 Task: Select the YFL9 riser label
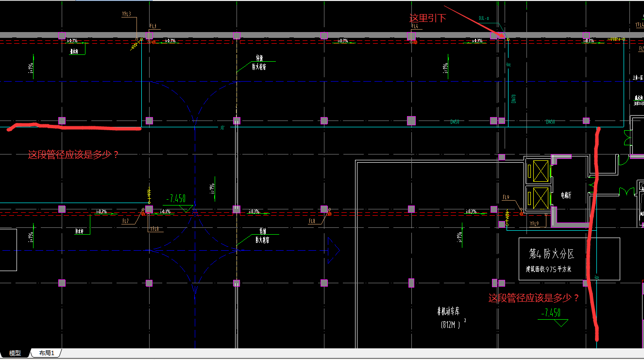534,224
